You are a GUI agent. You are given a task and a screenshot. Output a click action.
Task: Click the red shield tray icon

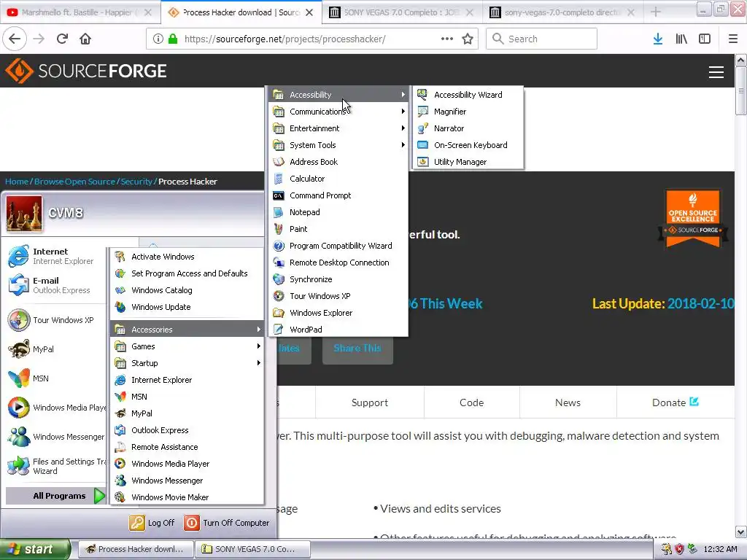(680, 549)
